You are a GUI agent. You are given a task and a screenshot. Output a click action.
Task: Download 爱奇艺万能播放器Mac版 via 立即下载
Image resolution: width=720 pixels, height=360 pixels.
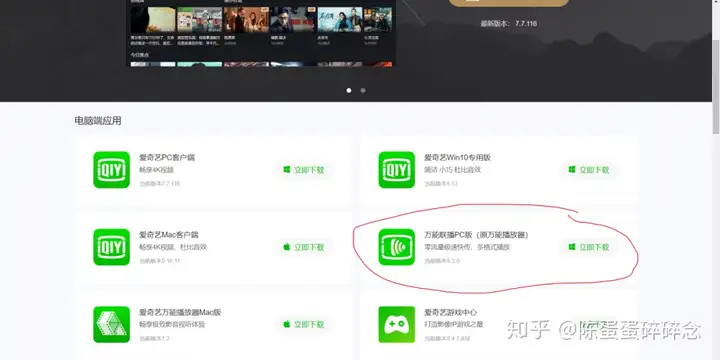point(304,325)
